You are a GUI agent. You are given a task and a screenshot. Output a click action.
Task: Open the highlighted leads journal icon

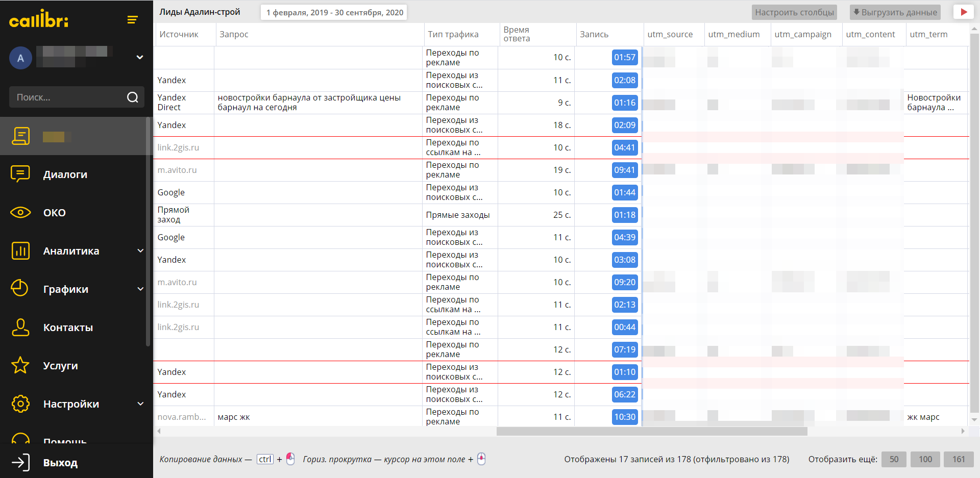(x=20, y=136)
